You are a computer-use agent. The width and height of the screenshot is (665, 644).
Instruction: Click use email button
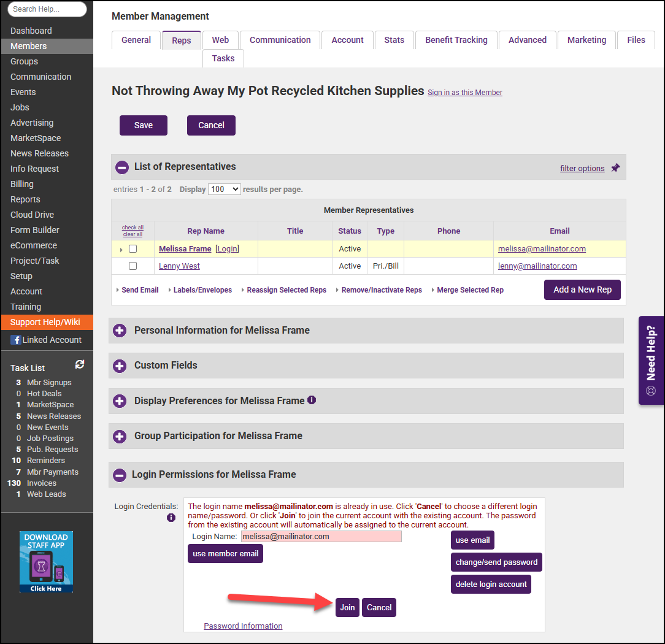pyautogui.click(x=472, y=540)
